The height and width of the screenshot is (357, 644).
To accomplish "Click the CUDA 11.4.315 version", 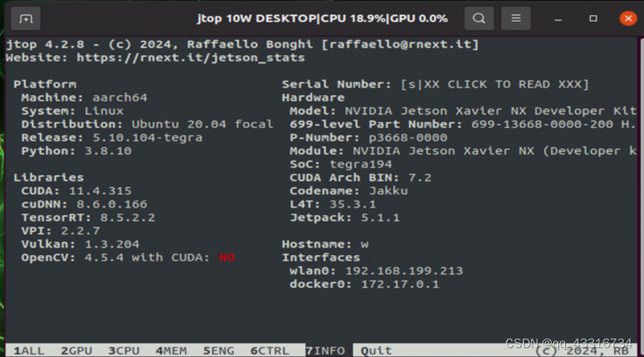I will click(x=101, y=191).
